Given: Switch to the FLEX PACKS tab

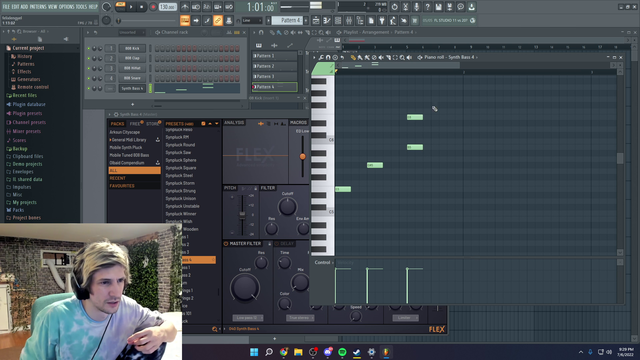Looking at the screenshot, I should click(117, 124).
